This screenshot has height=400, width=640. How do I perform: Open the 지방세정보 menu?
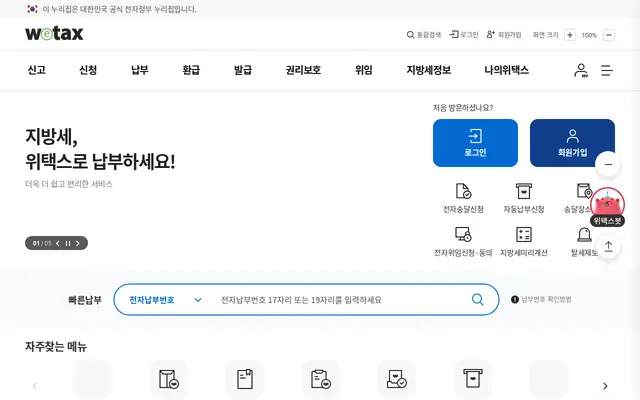[429, 70]
